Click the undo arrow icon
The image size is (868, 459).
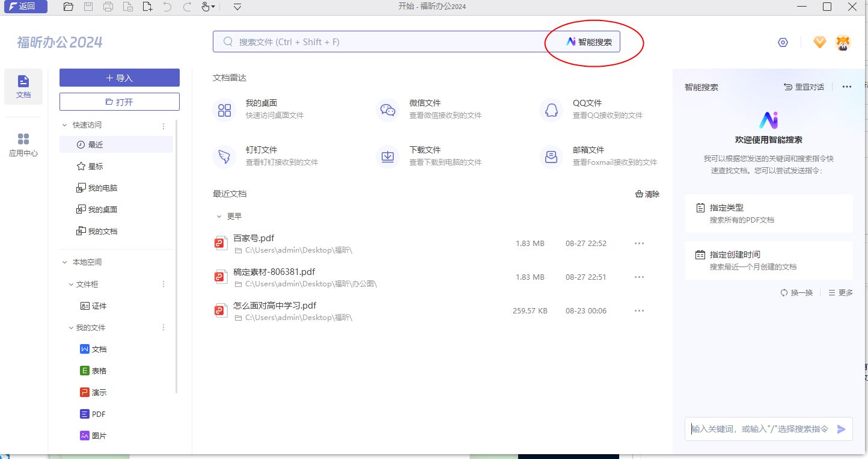tap(168, 7)
